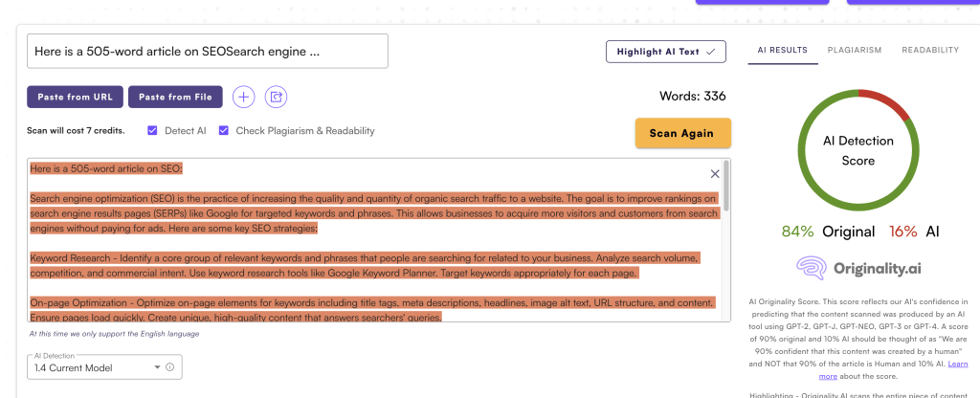Click the Paste from URL button

pyautogui.click(x=75, y=97)
